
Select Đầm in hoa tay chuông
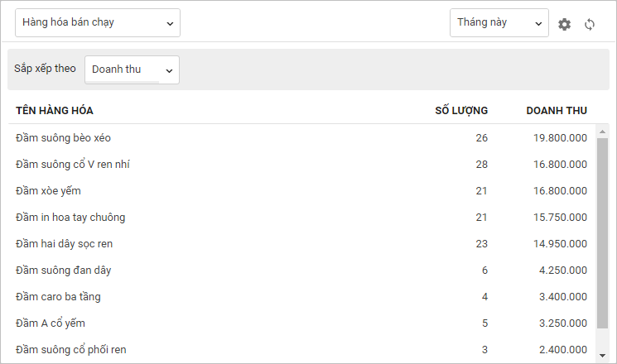70,218
